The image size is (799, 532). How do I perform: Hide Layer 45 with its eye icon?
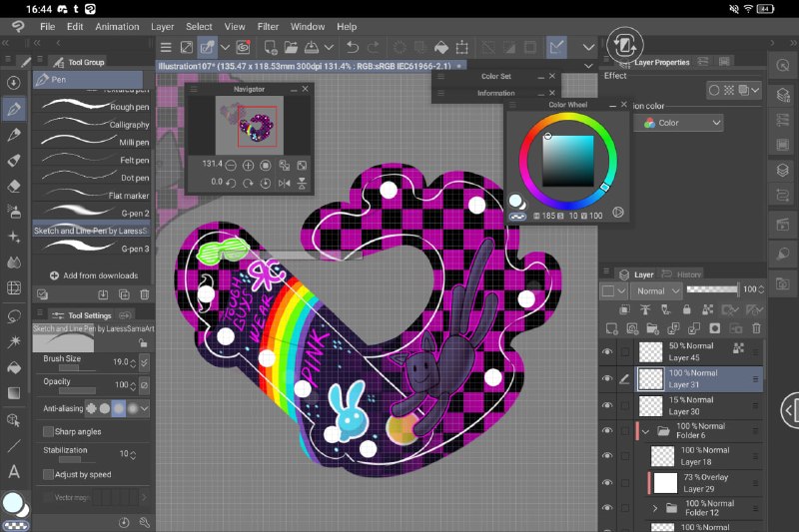point(607,351)
